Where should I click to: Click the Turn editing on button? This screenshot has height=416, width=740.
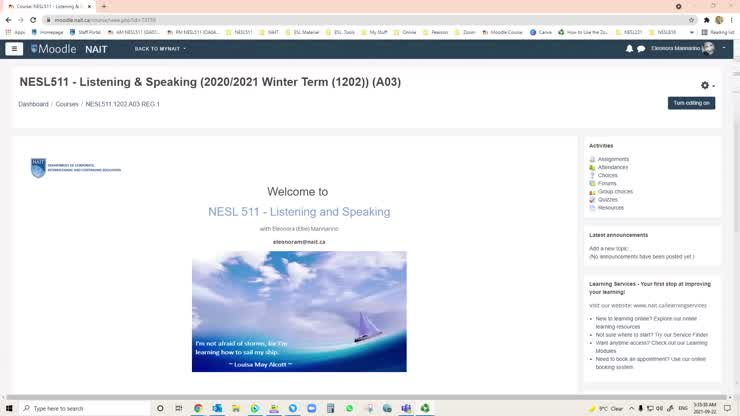(691, 103)
